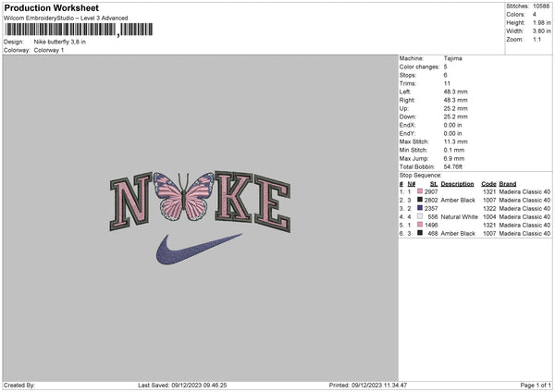Click the 'Stop Sequence:' heading
The width and height of the screenshot is (555, 392).
tap(421, 176)
